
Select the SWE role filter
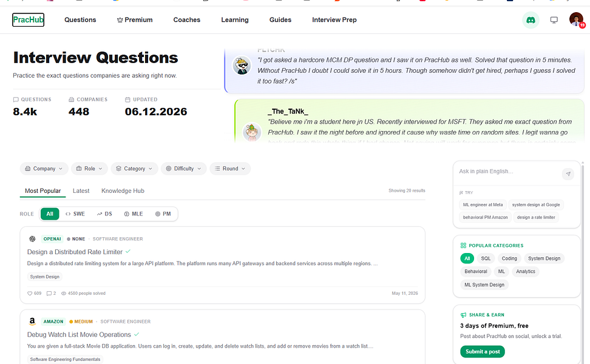coord(75,214)
